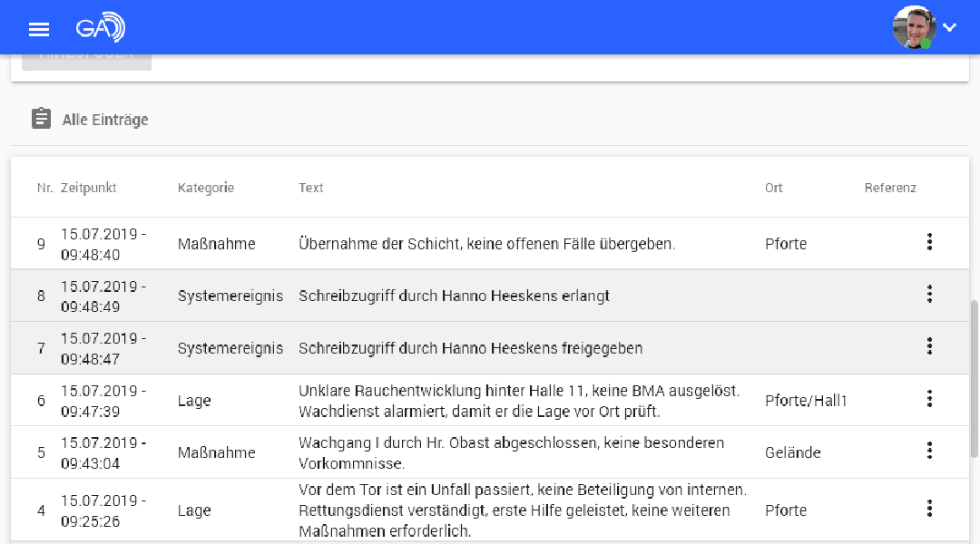Open the options menu for entry 6
Screen dimensions: 980x544
[929, 399]
